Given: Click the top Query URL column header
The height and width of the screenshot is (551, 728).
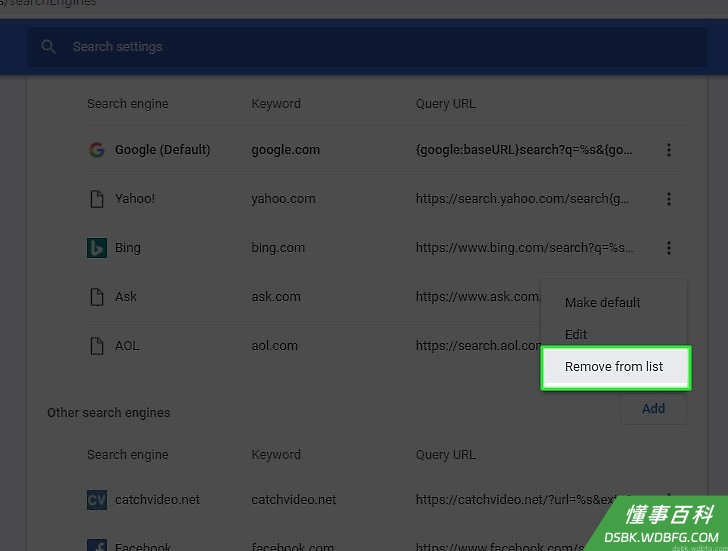Looking at the screenshot, I should pos(446,104).
